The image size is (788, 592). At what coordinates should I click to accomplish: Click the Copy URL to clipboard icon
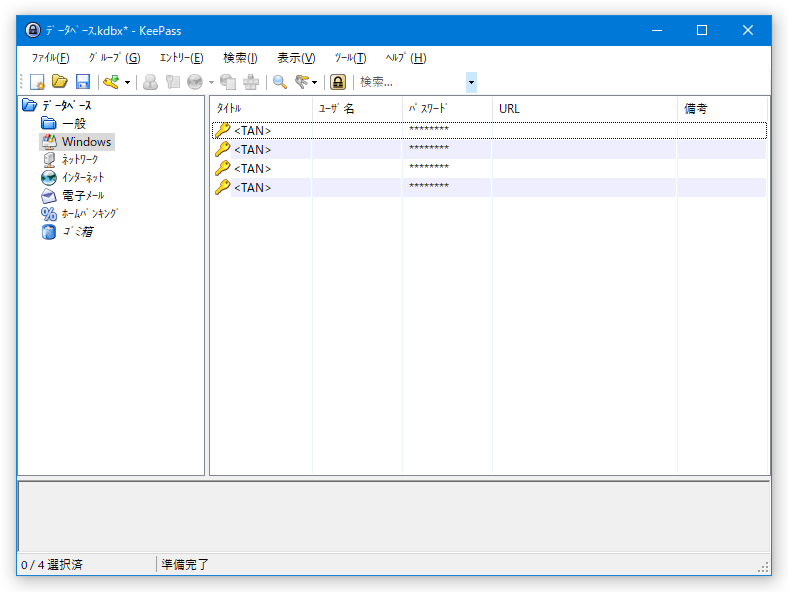tap(228, 82)
